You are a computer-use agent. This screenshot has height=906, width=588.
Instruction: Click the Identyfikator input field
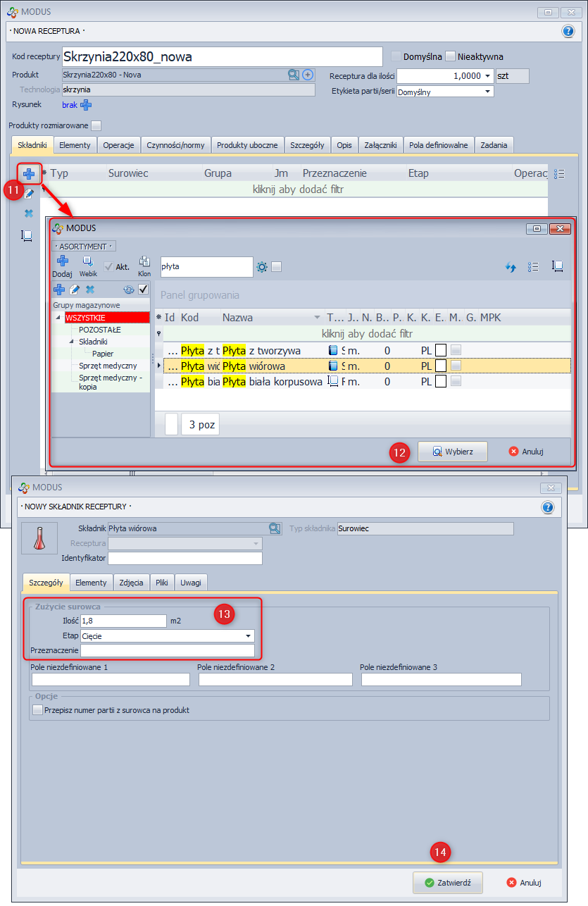(x=185, y=558)
